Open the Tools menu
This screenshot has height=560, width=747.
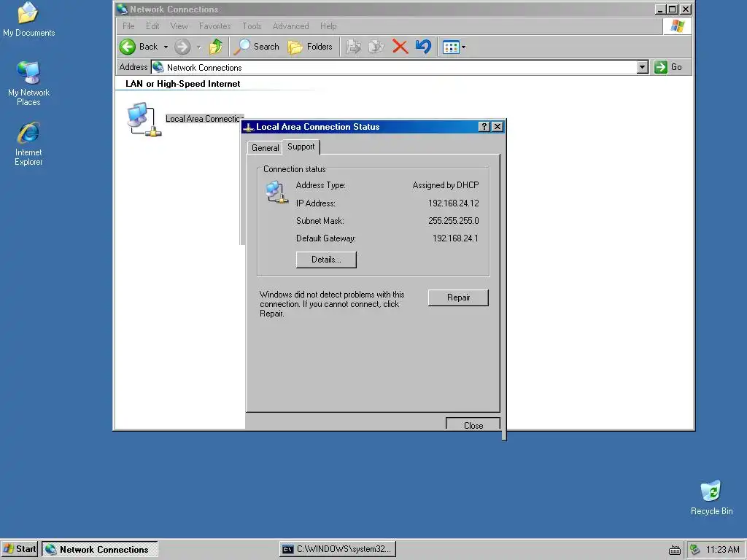click(252, 26)
